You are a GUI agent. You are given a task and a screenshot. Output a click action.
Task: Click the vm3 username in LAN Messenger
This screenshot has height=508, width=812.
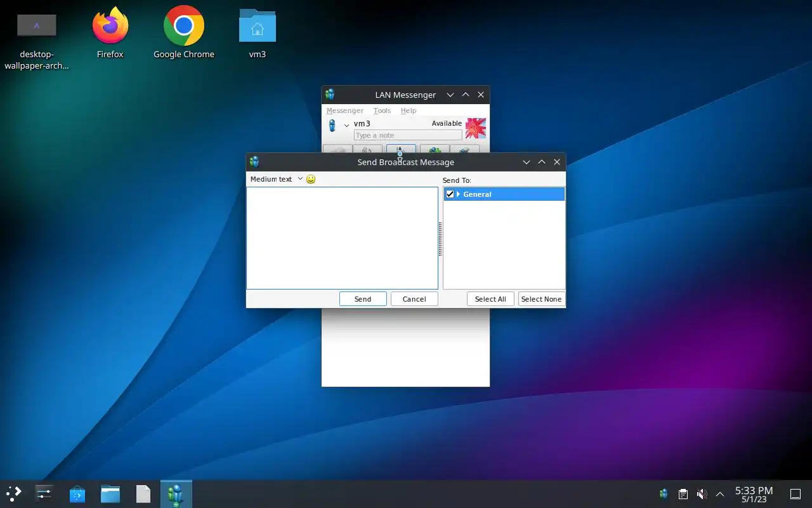coord(362,124)
